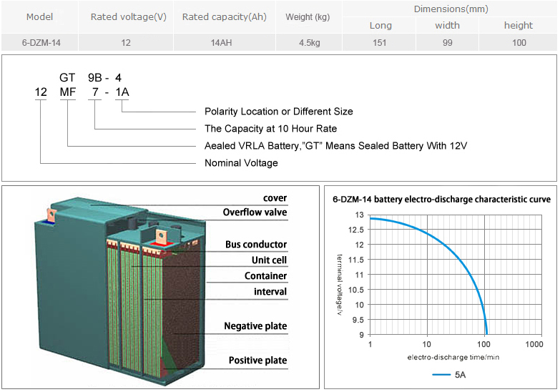Click the "Negative plate" label
Image resolution: width=560 pixels, height=392 pixels.
[x=255, y=326]
